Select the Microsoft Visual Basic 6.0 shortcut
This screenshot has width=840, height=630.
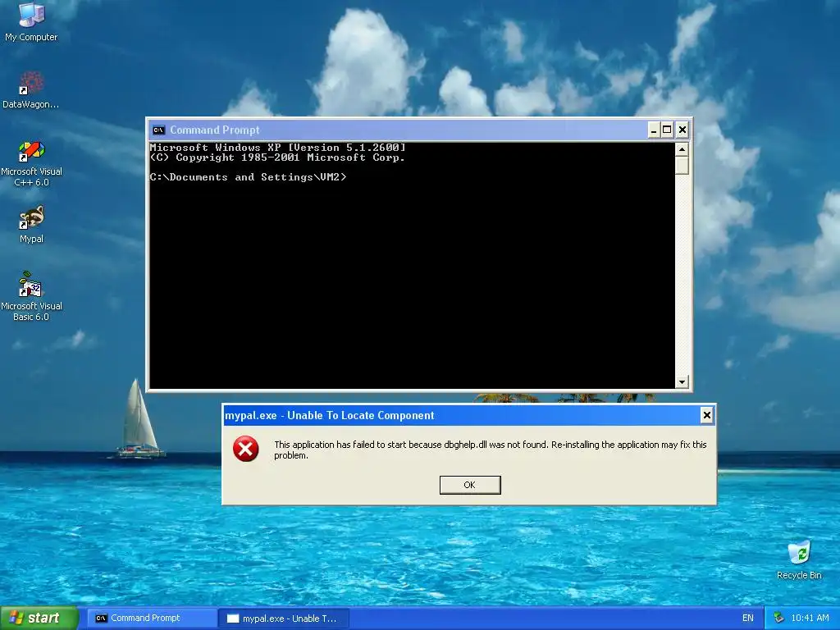31,296
